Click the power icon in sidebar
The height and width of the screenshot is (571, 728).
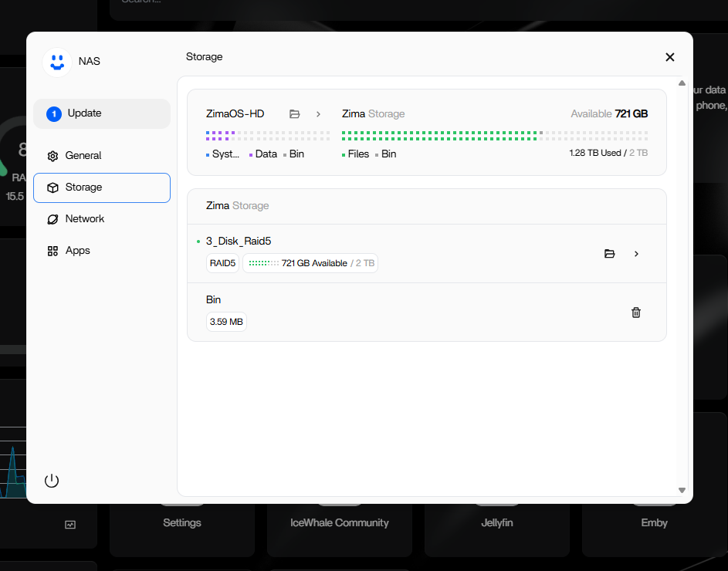[52, 481]
